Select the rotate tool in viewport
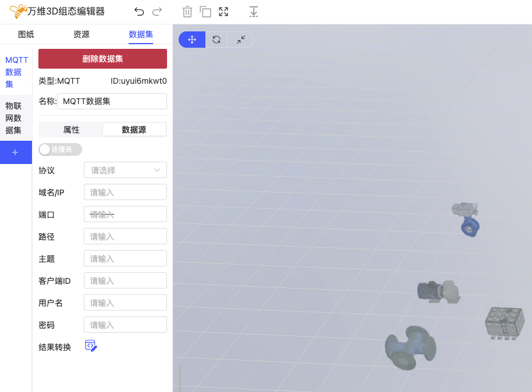Screen dimensions: 532x392 (x=217, y=40)
